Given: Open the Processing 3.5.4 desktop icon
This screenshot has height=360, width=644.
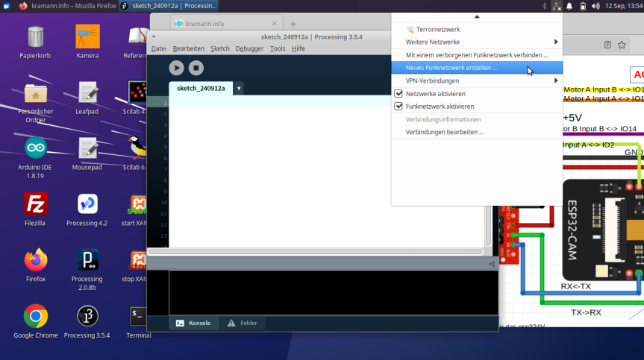Looking at the screenshot, I should (87, 317).
